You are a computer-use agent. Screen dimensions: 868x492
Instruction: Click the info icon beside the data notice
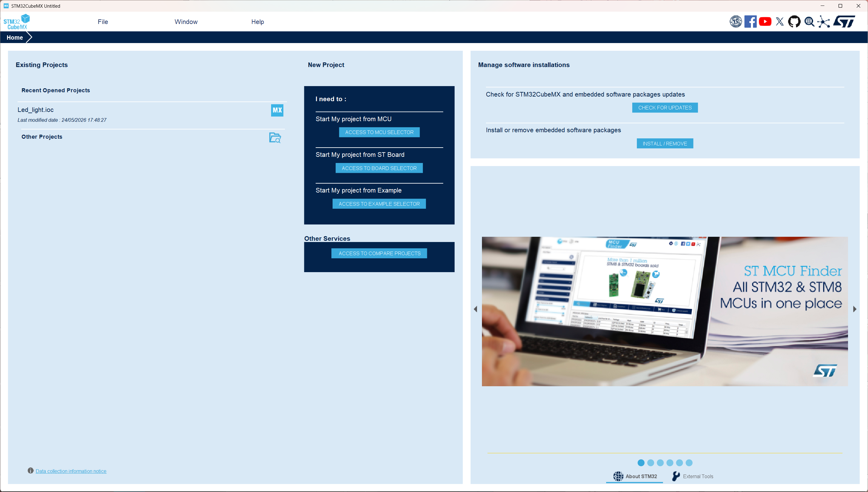coord(30,471)
